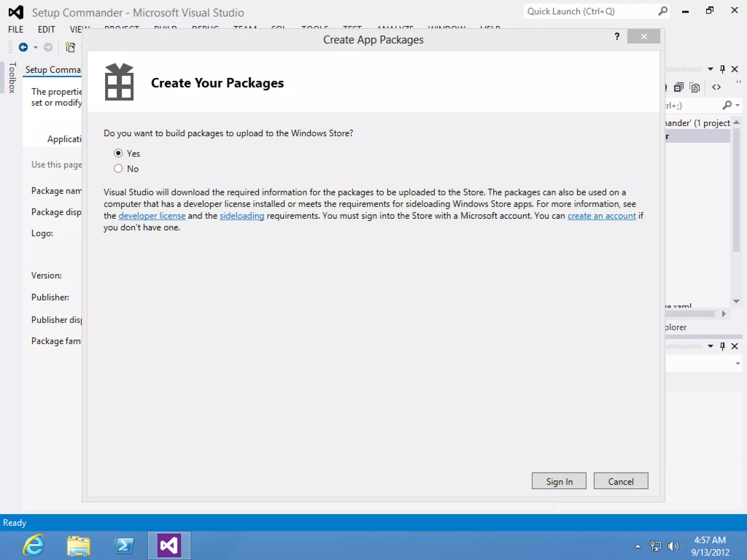
Task: Open the EDIT menu
Action: pos(46,30)
